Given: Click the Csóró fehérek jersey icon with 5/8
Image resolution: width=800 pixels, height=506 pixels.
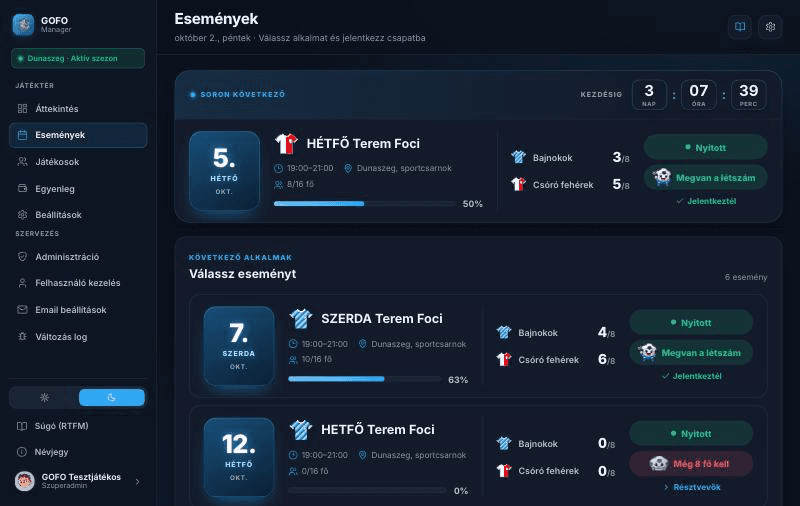Looking at the screenshot, I should click(x=518, y=184).
